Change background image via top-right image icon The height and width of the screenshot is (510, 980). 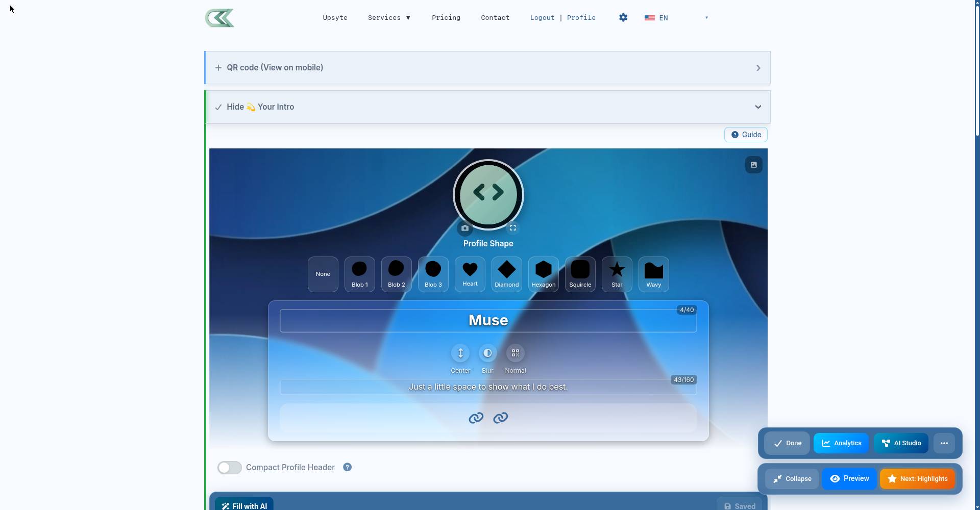(x=754, y=165)
